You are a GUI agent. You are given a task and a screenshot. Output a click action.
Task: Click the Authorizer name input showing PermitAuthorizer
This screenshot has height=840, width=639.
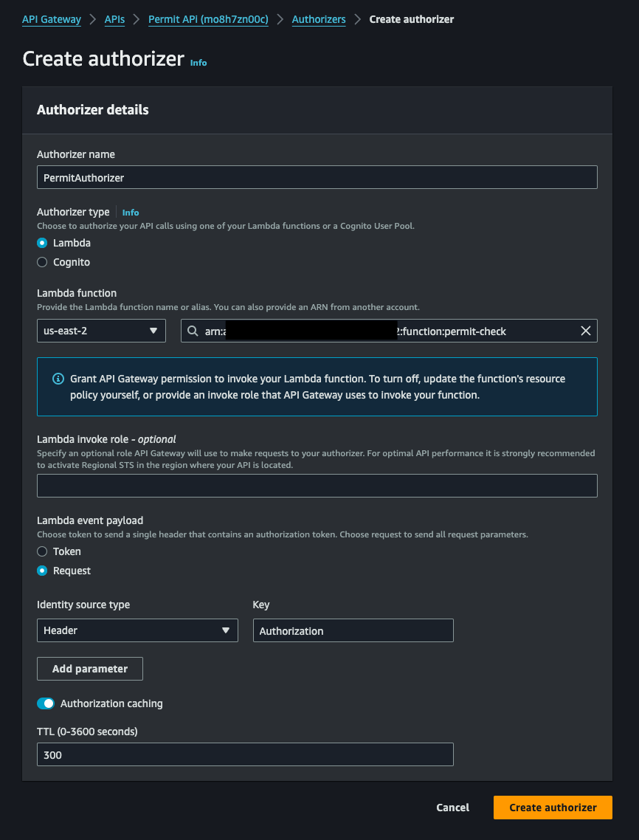(x=317, y=177)
